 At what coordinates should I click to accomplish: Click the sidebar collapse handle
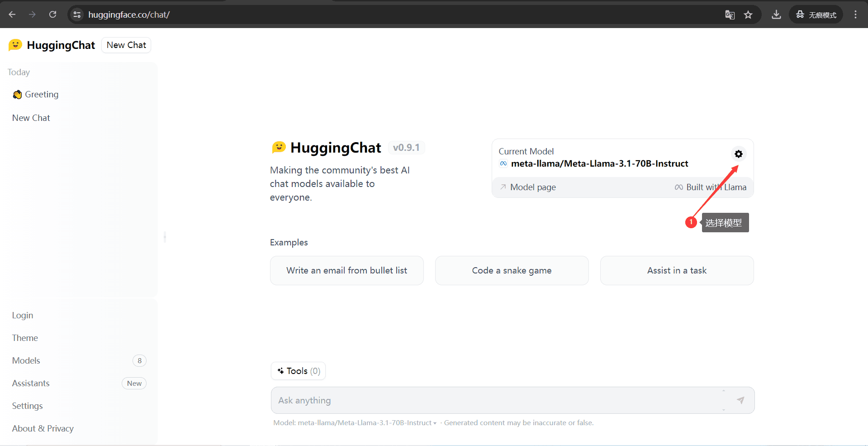pyautogui.click(x=165, y=237)
